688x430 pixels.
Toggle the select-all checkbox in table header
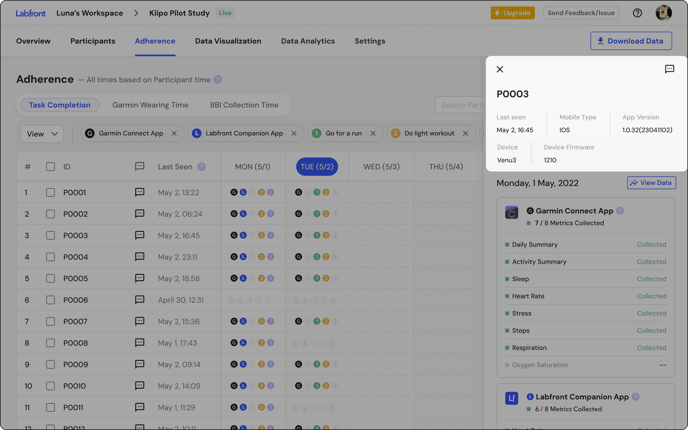[50, 167]
